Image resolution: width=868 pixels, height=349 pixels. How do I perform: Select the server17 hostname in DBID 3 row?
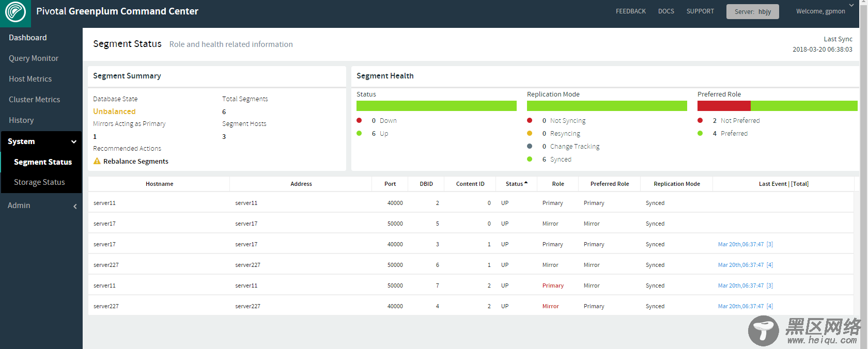(104, 244)
